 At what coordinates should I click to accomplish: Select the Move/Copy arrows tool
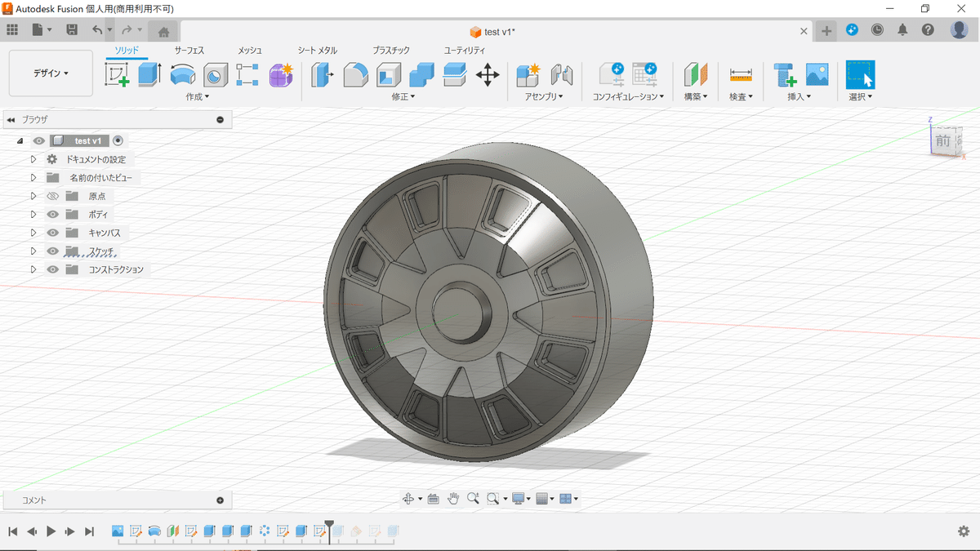pos(488,75)
